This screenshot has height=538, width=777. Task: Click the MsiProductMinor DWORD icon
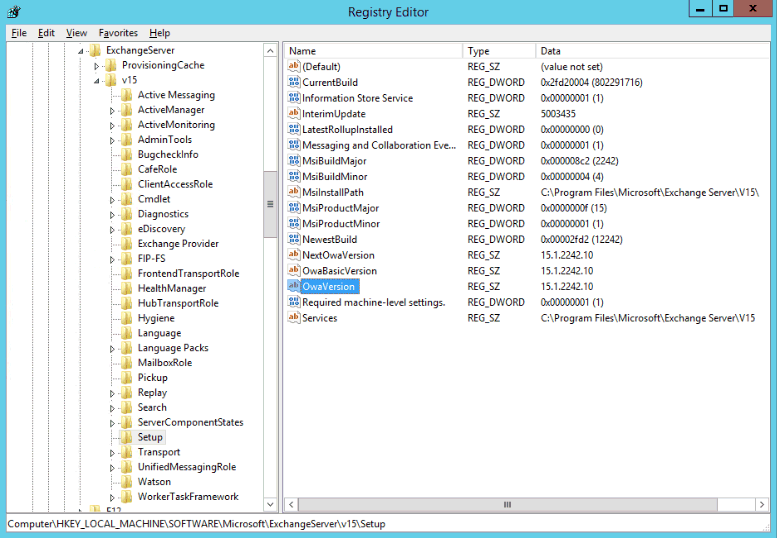click(x=294, y=223)
